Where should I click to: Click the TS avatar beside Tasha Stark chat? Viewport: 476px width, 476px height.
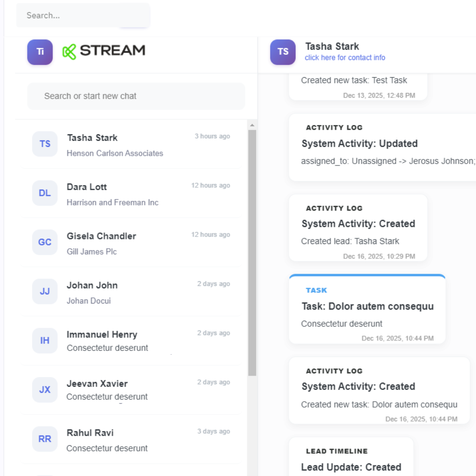pyautogui.click(x=45, y=144)
